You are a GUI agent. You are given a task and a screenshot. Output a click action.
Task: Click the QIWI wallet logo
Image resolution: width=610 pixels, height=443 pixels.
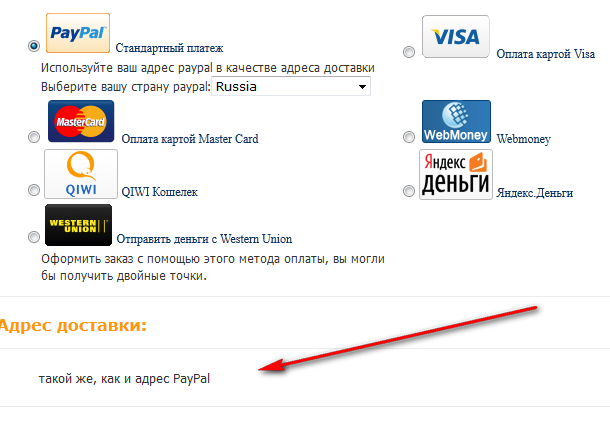pos(81,174)
